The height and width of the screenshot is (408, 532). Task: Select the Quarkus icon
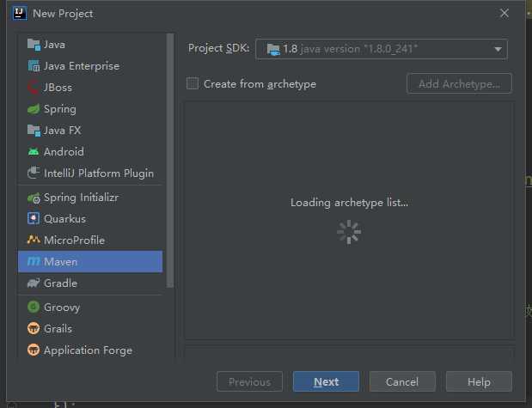pyautogui.click(x=34, y=218)
